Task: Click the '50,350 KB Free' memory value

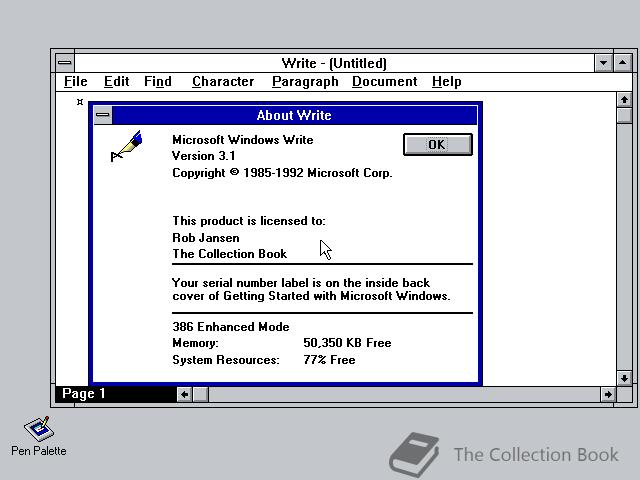Action: pyautogui.click(x=347, y=343)
